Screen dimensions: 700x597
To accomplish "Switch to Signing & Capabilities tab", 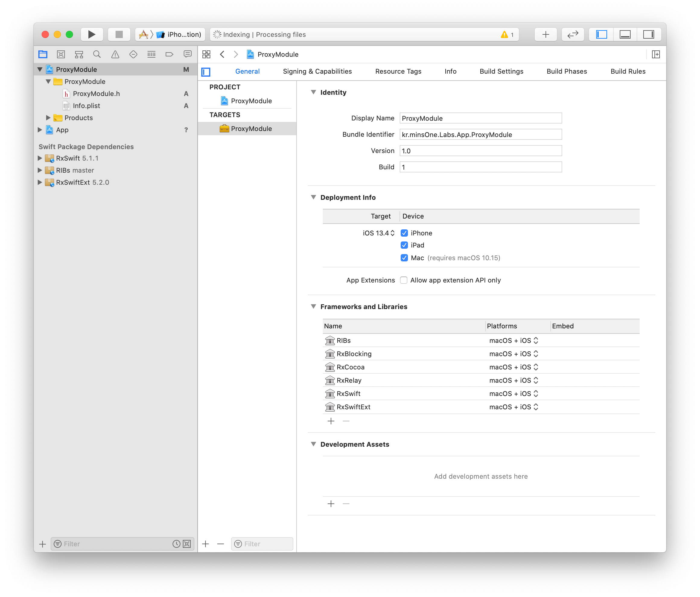I will [x=317, y=71].
